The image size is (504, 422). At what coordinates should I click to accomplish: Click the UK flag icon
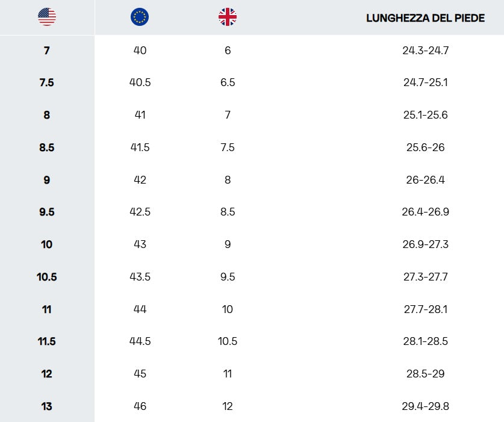click(228, 17)
